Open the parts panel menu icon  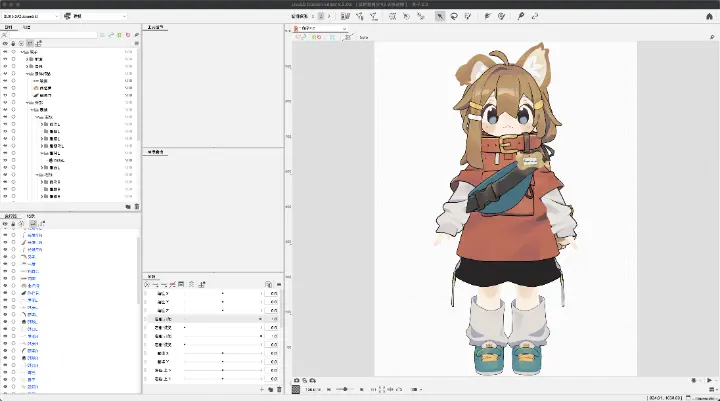pos(136,43)
